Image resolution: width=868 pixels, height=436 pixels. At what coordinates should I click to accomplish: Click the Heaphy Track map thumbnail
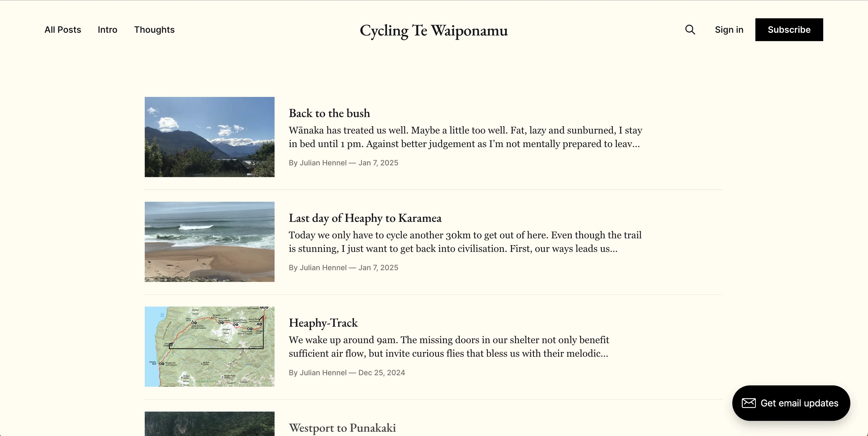pyautogui.click(x=210, y=347)
